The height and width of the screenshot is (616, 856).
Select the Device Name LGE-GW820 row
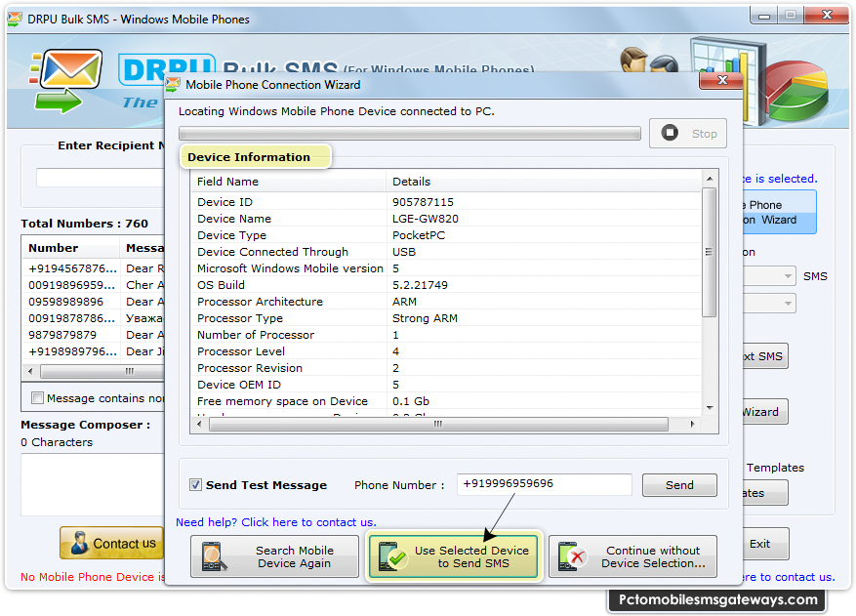pos(446,219)
